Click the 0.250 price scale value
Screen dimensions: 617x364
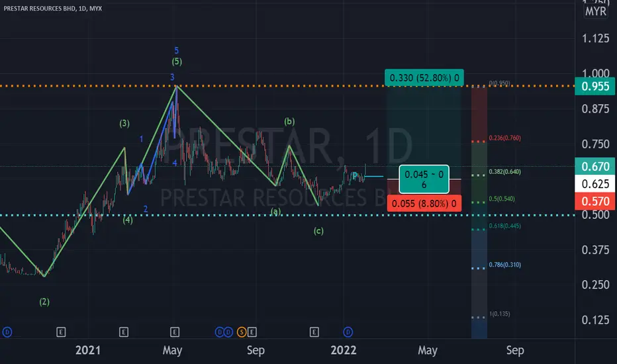[595, 285]
